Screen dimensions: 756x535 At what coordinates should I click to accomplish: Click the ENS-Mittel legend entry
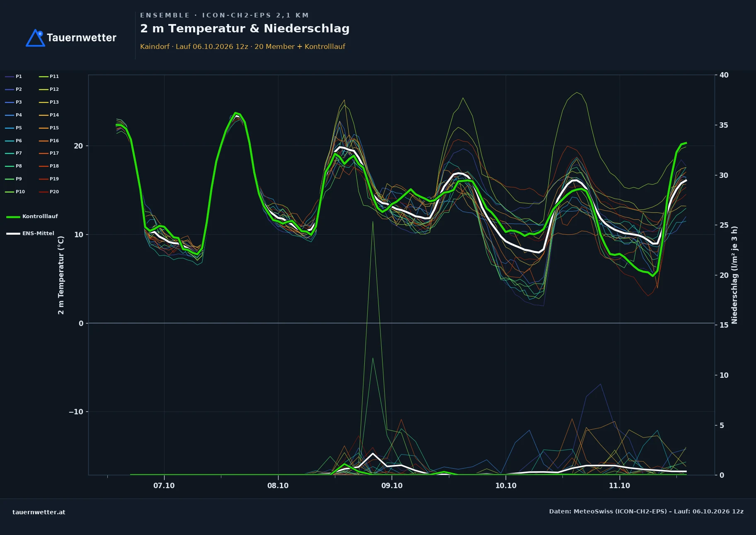tap(31, 233)
